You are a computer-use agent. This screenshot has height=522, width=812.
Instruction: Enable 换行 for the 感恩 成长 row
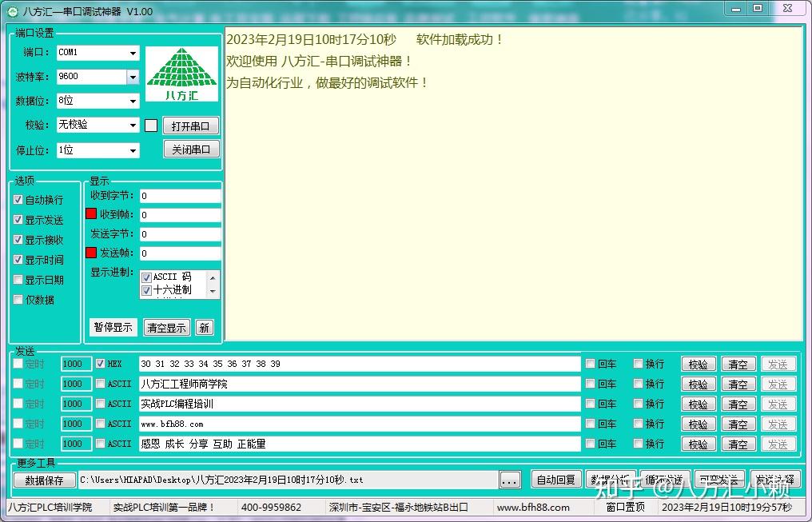point(638,444)
